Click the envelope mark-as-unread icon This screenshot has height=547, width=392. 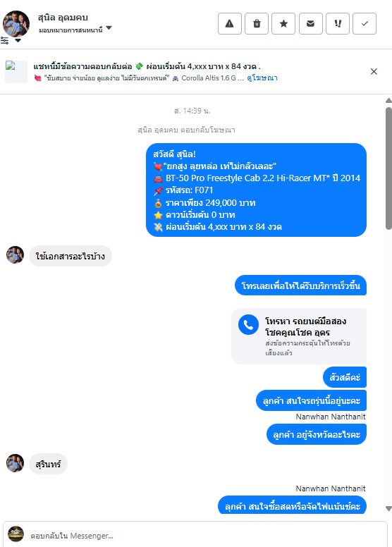pyautogui.click(x=311, y=24)
